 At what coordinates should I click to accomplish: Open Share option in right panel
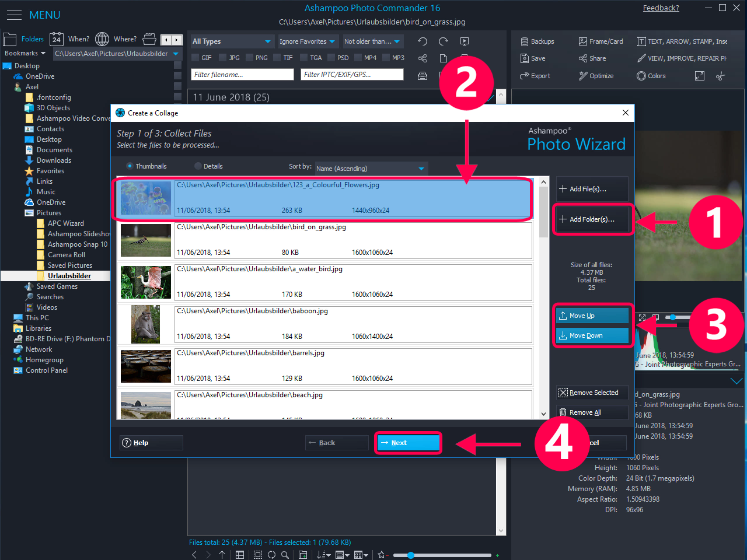pos(592,58)
